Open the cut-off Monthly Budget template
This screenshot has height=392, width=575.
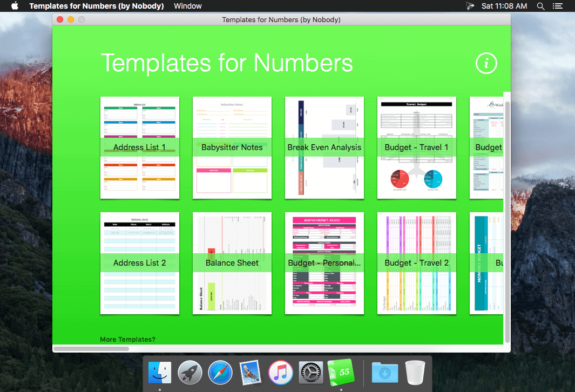(486, 263)
